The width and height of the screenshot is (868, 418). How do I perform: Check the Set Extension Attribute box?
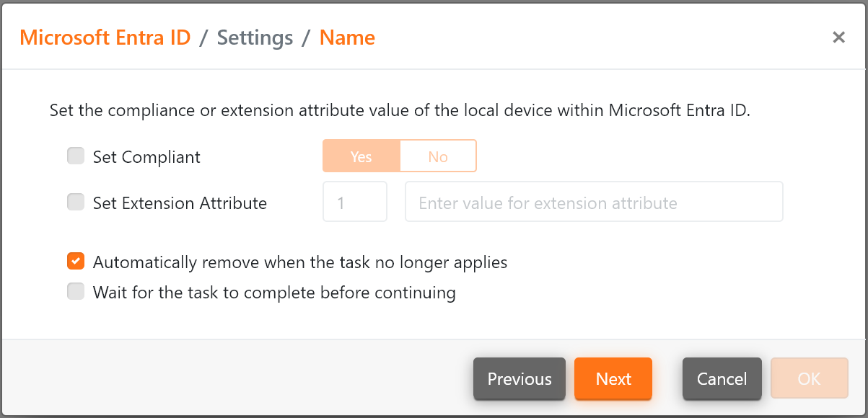click(76, 203)
